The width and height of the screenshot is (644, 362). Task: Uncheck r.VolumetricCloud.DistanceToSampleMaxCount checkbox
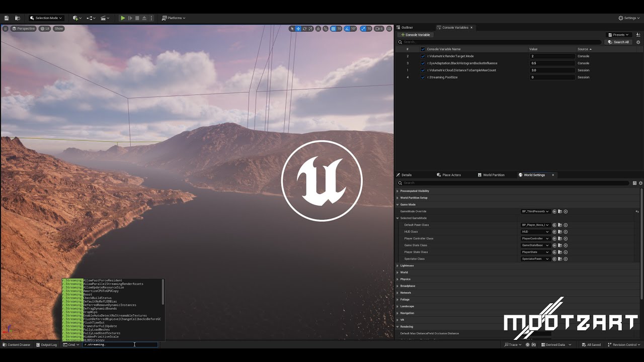[x=423, y=70]
